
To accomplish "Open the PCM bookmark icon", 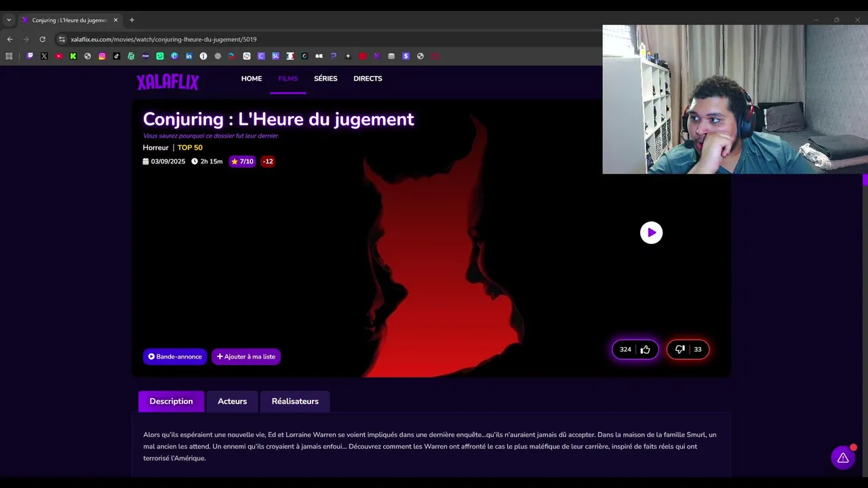I will coord(145,56).
